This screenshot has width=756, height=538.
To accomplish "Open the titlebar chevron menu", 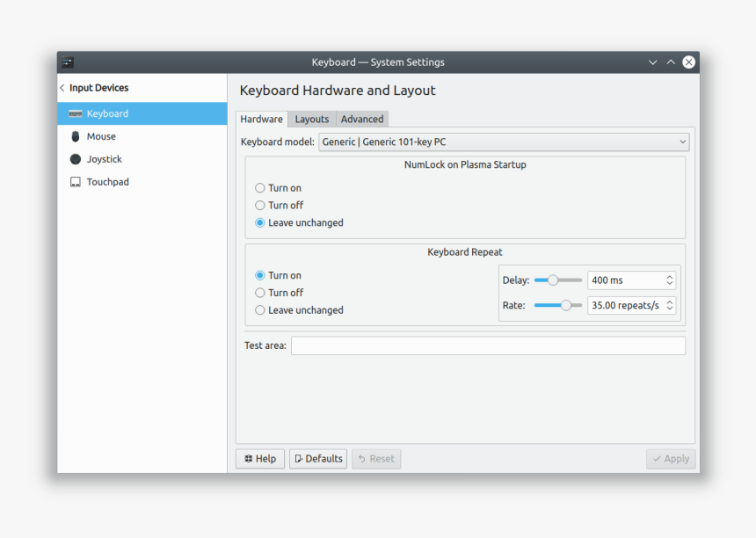I will click(652, 62).
